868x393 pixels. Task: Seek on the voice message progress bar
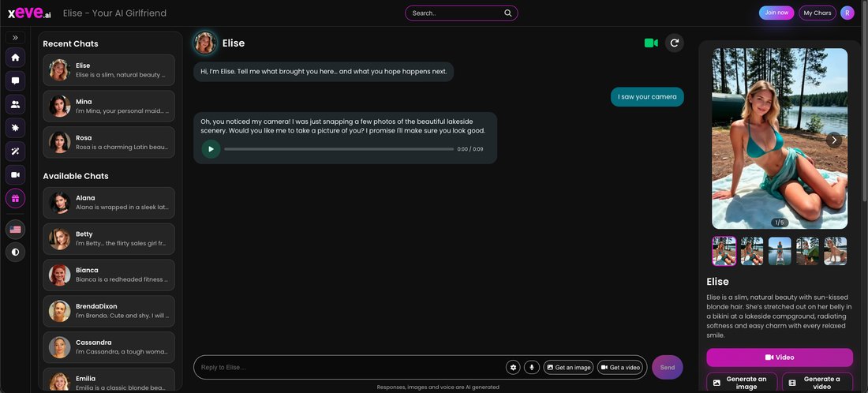tap(339, 149)
